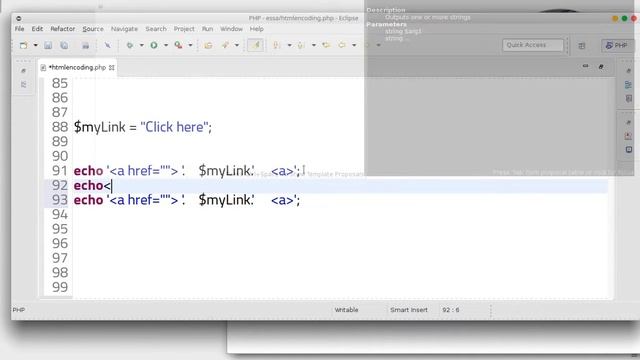640x360 pixels.
Task: Click the Writable status bar entry
Action: (x=347, y=310)
